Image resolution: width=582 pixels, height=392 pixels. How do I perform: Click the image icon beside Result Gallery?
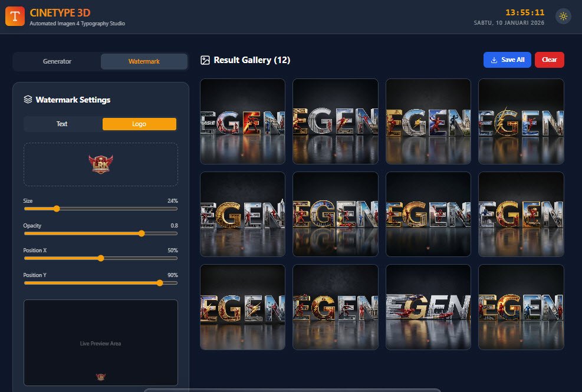pyautogui.click(x=205, y=60)
